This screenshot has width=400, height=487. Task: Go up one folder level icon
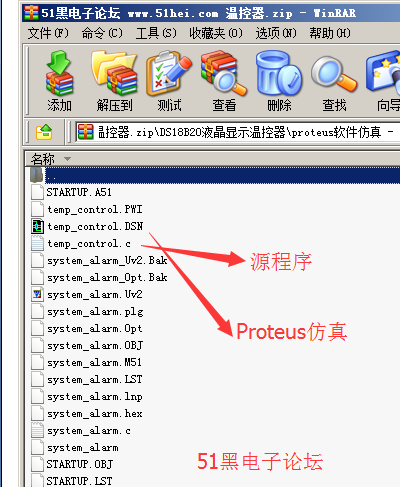[x=44, y=132]
